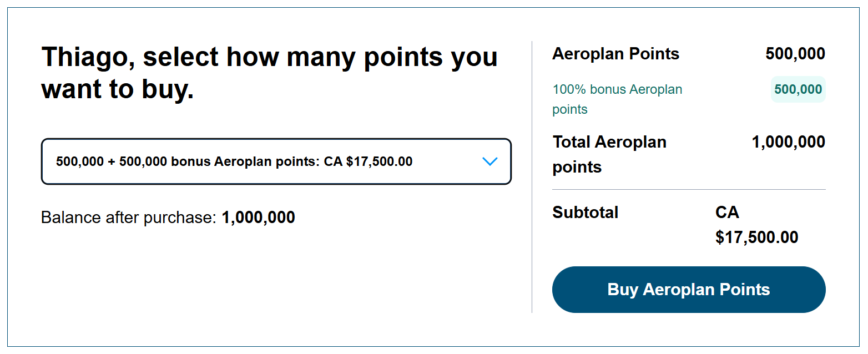The height and width of the screenshot is (354, 868).
Task: Open the points amount dropdown box
Action: [276, 161]
